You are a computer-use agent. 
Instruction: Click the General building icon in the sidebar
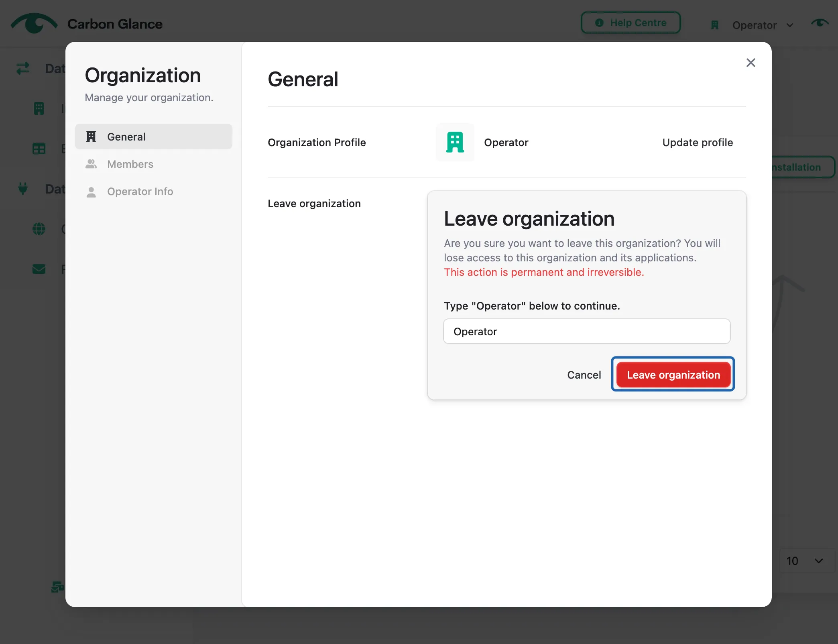pos(91,137)
